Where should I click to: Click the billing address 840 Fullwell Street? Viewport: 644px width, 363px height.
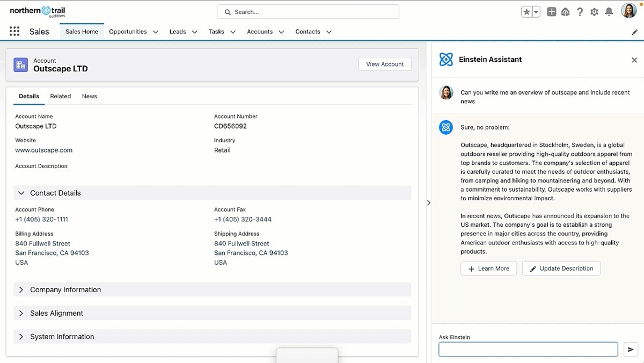(43, 244)
